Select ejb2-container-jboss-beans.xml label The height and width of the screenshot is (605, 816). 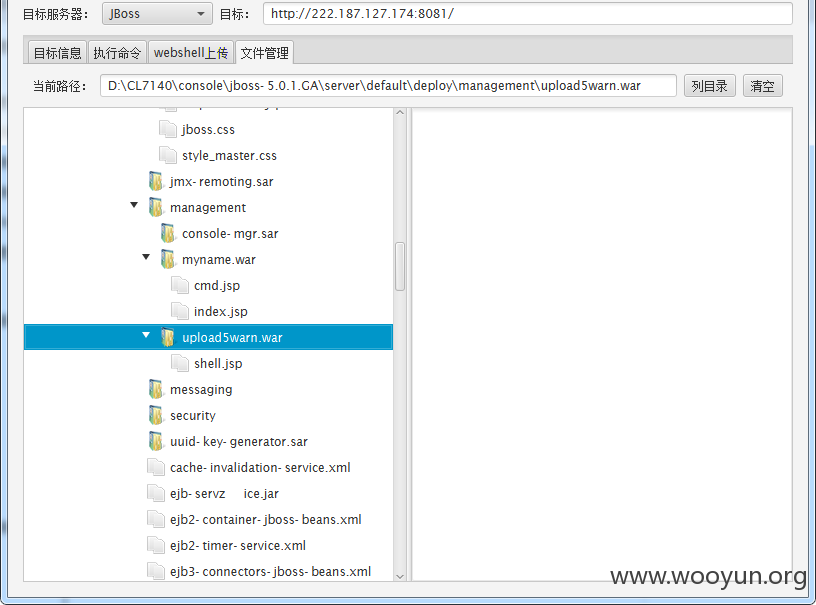coord(265,520)
